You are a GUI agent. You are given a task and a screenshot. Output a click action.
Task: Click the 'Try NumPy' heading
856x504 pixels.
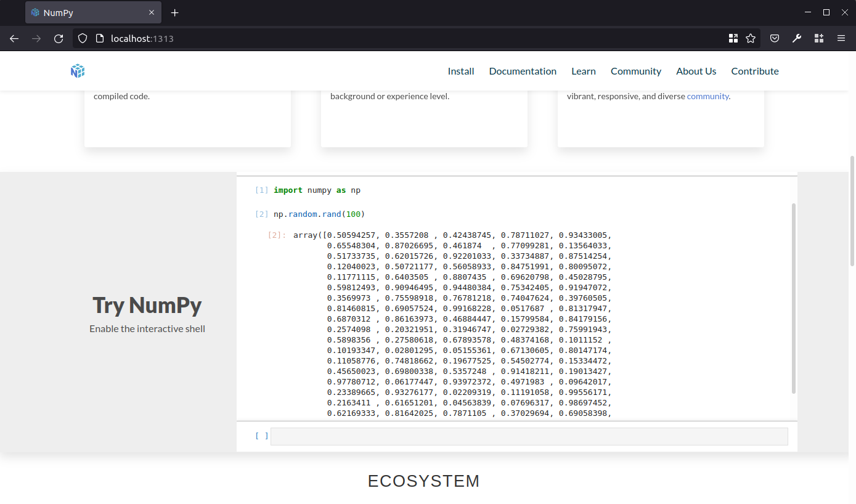coord(147,305)
